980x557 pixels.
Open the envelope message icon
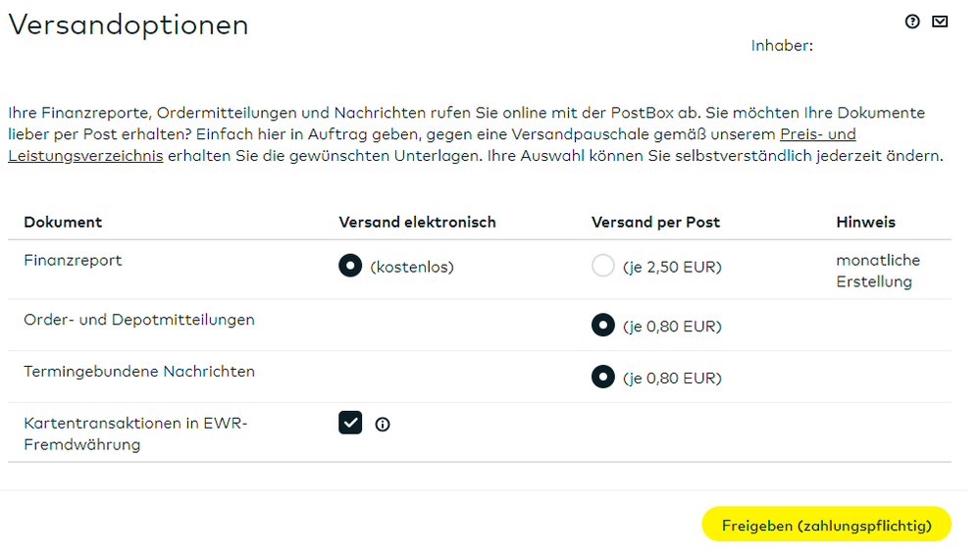[940, 22]
